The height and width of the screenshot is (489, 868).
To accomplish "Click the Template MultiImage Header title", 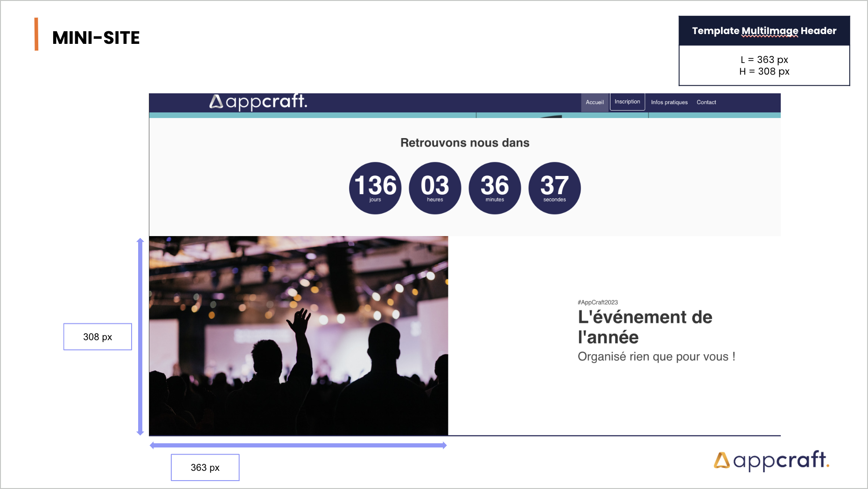I will coord(764,31).
